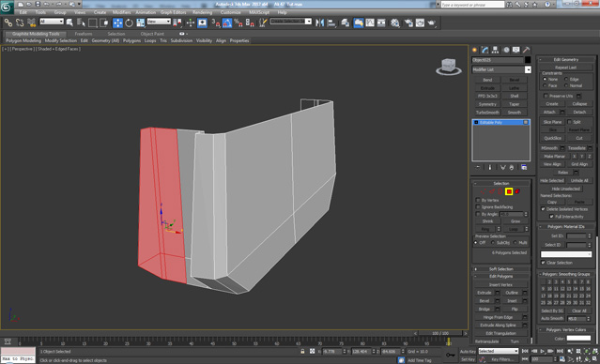Select Polygon sub-object level icon
Viewport: 600px width, 364px height.
coord(509,191)
